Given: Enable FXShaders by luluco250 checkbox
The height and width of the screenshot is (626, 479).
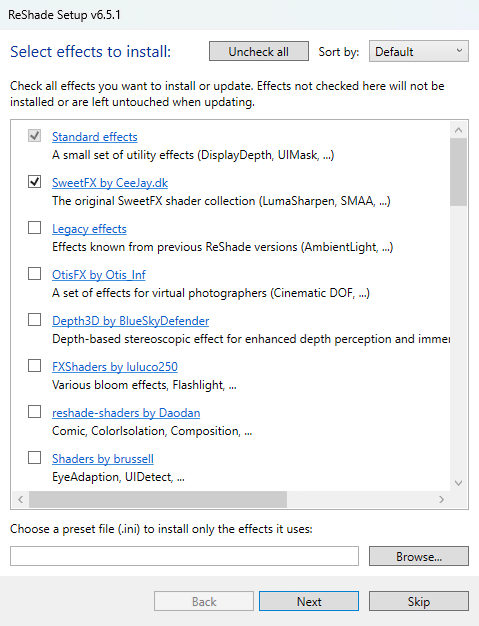Looking at the screenshot, I should (x=34, y=365).
